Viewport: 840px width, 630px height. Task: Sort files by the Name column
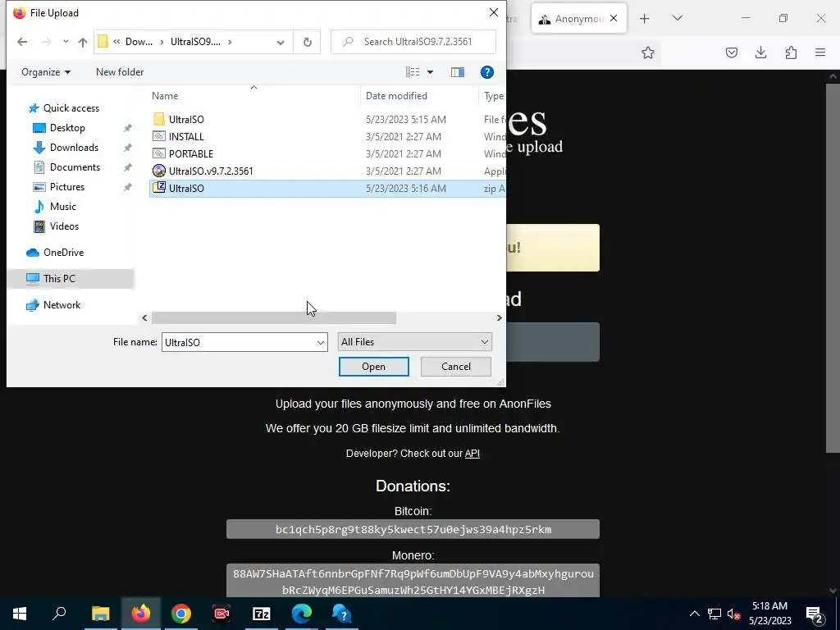pyautogui.click(x=165, y=96)
